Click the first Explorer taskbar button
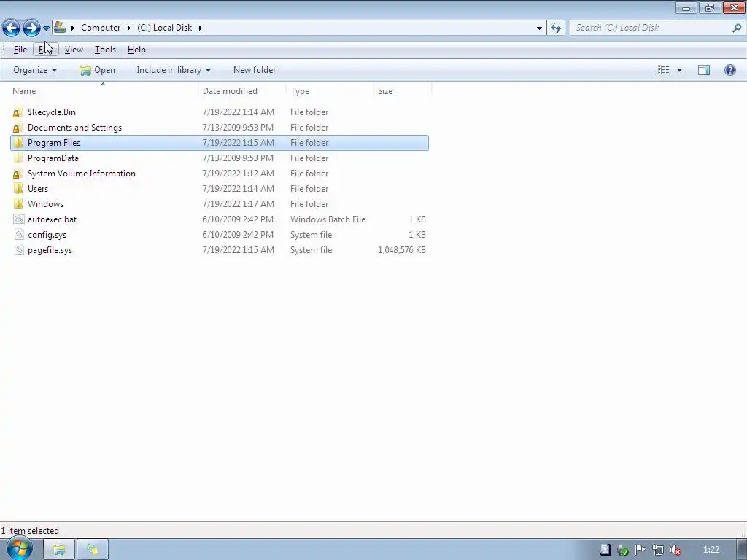Viewport: 747px width, 560px height. click(59, 550)
